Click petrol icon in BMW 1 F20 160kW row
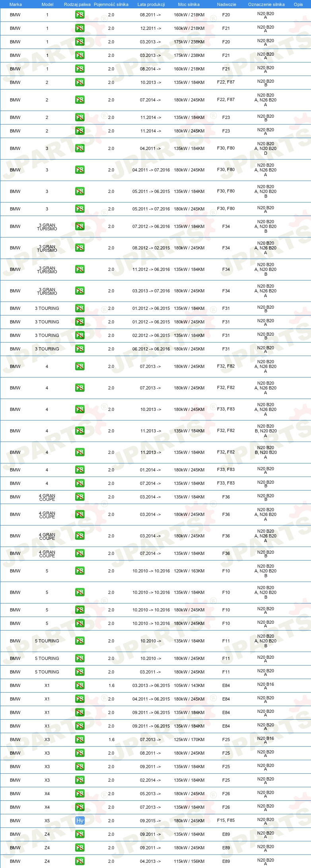 click(x=80, y=15)
